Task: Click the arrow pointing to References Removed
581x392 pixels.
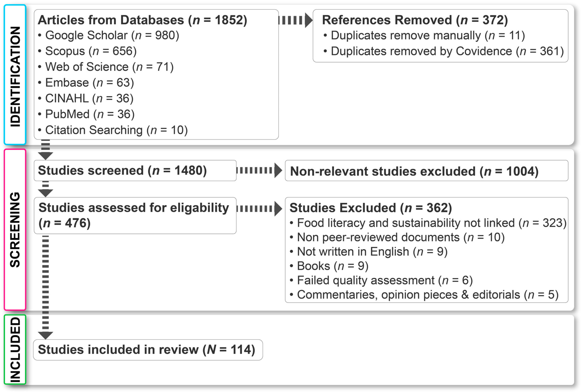Action: click(295, 20)
